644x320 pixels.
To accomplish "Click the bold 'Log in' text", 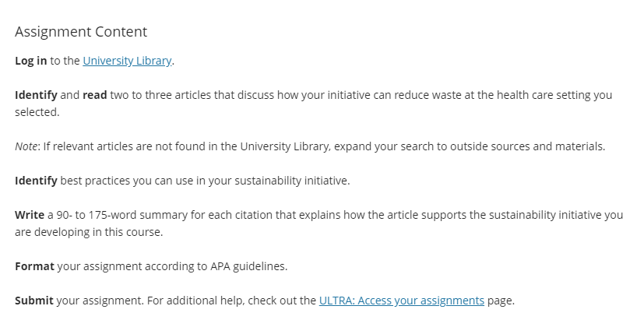I will 31,61.
